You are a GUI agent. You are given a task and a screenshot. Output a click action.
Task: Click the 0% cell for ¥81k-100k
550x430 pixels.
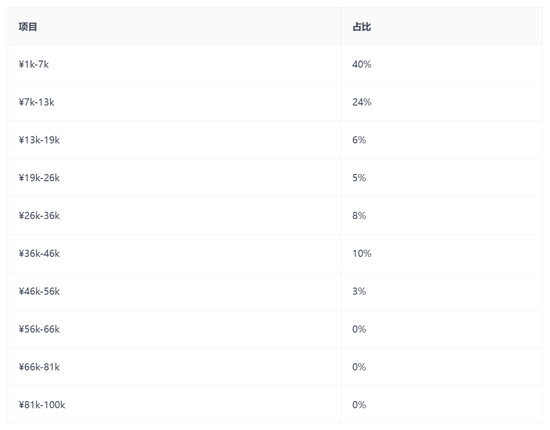(359, 405)
